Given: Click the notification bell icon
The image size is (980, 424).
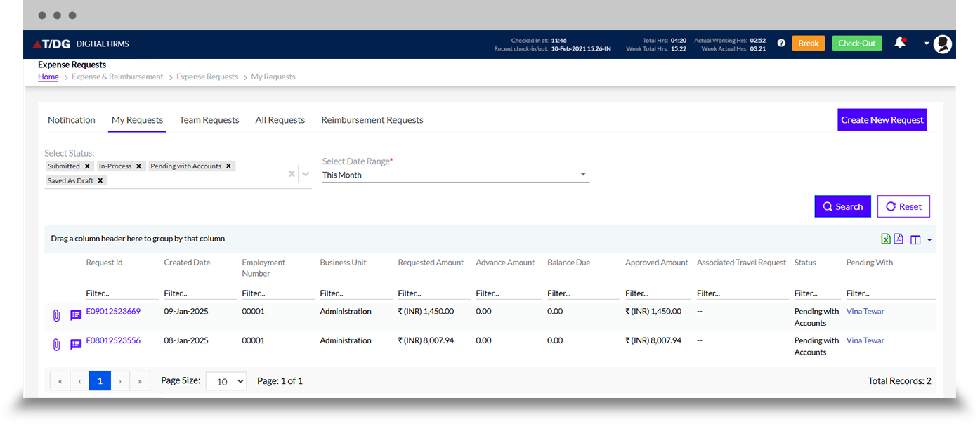Looking at the screenshot, I should [x=899, y=43].
